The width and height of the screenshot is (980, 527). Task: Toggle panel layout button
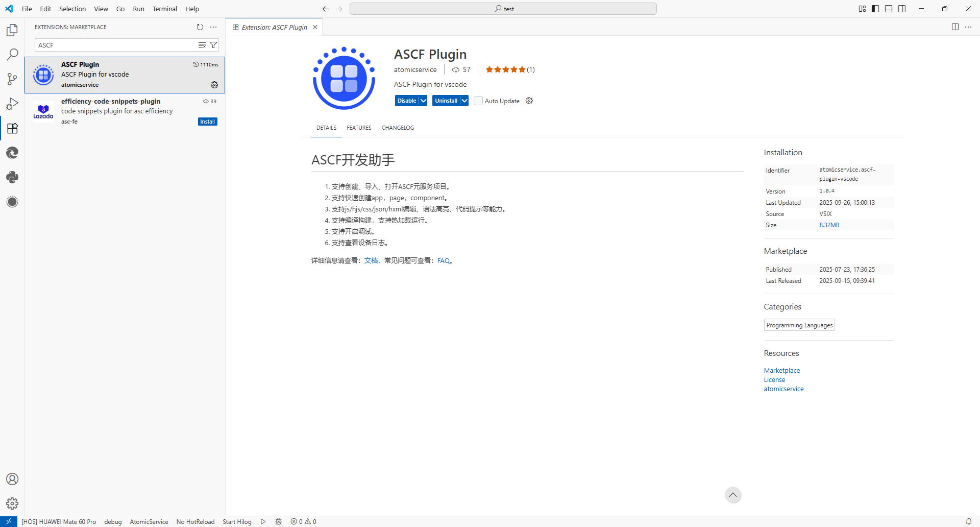pos(889,9)
